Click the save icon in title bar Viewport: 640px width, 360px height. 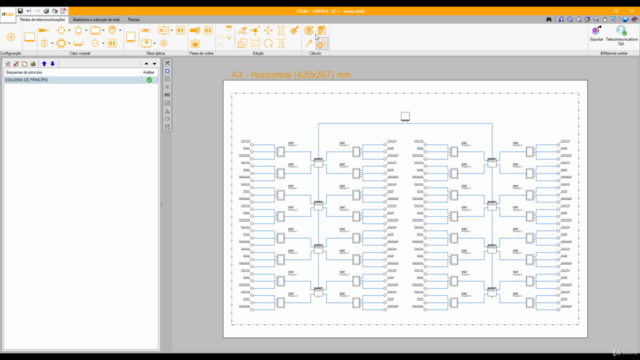(x=20, y=11)
